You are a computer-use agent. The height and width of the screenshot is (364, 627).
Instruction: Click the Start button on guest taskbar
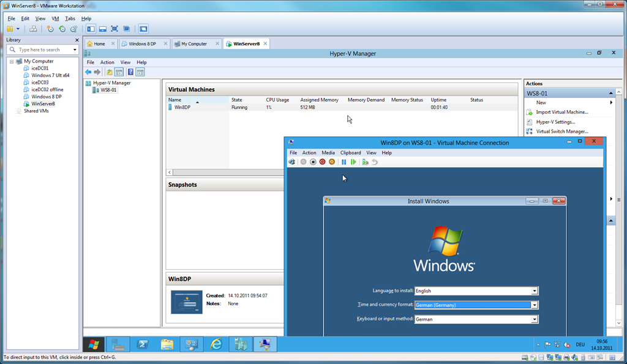[x=94, y=344]
